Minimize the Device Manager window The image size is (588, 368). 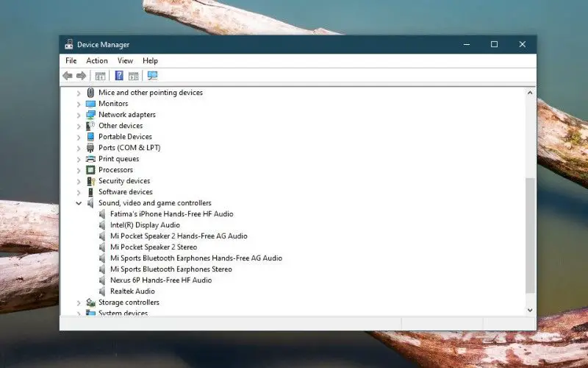(467, 44)
